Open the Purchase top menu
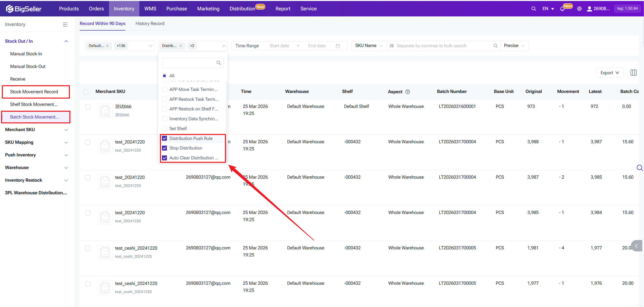This screenshot has width=644, height=307. click(x=177, y=9)
